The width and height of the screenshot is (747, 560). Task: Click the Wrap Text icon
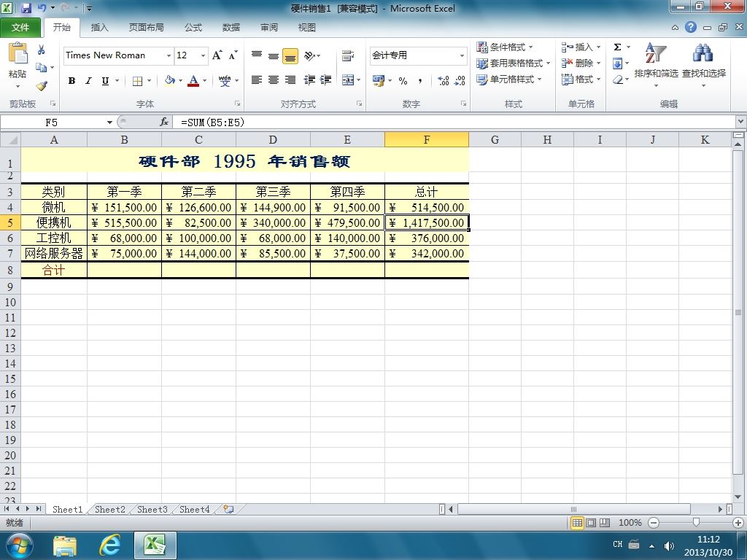[348, 55]
